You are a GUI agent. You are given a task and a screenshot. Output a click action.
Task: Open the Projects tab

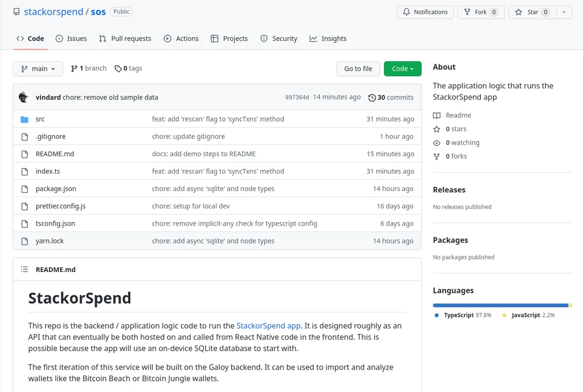(x=229, y=39)
